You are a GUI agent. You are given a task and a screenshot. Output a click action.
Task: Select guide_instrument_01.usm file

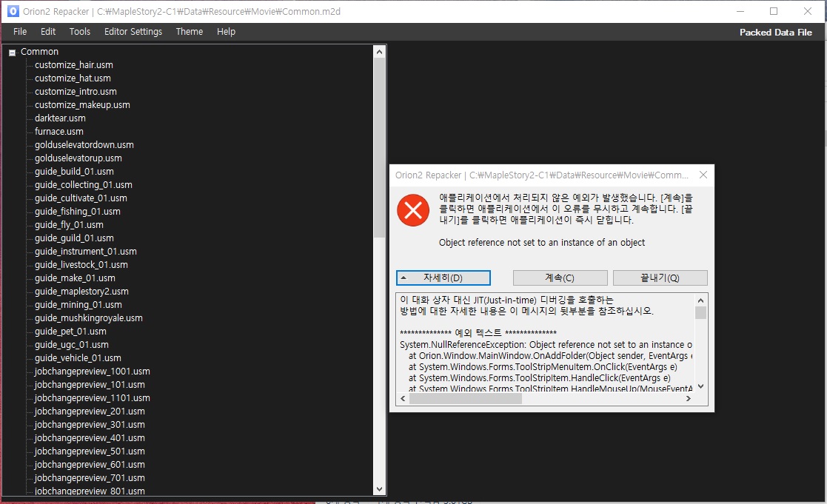(85, 252)
